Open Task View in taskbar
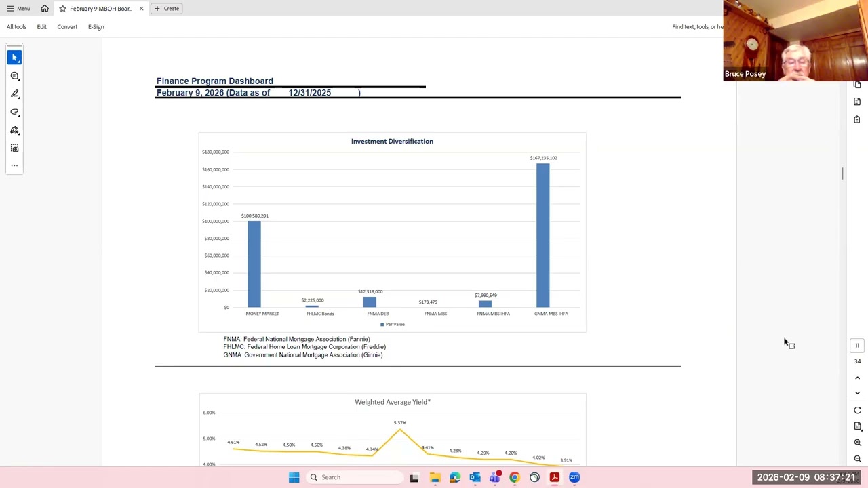The height and width of the screenshot is (488, 868). (414, 477)
